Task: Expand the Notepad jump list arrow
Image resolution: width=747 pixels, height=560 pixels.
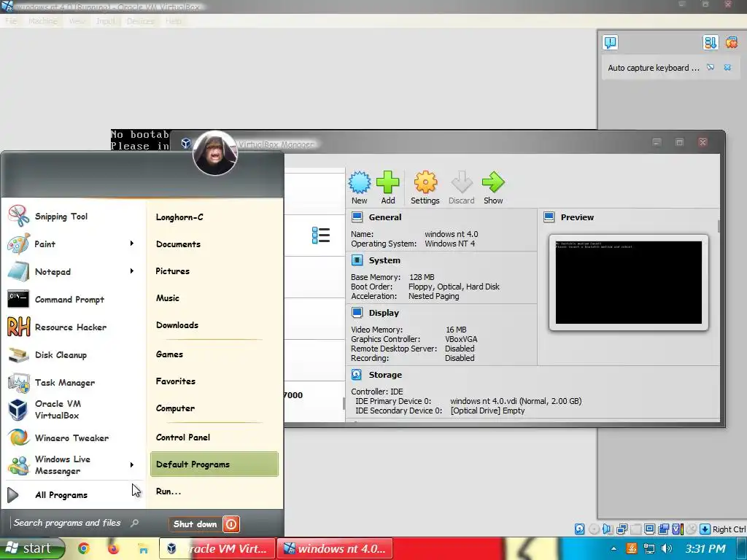Action: click(x=132, y=271)
